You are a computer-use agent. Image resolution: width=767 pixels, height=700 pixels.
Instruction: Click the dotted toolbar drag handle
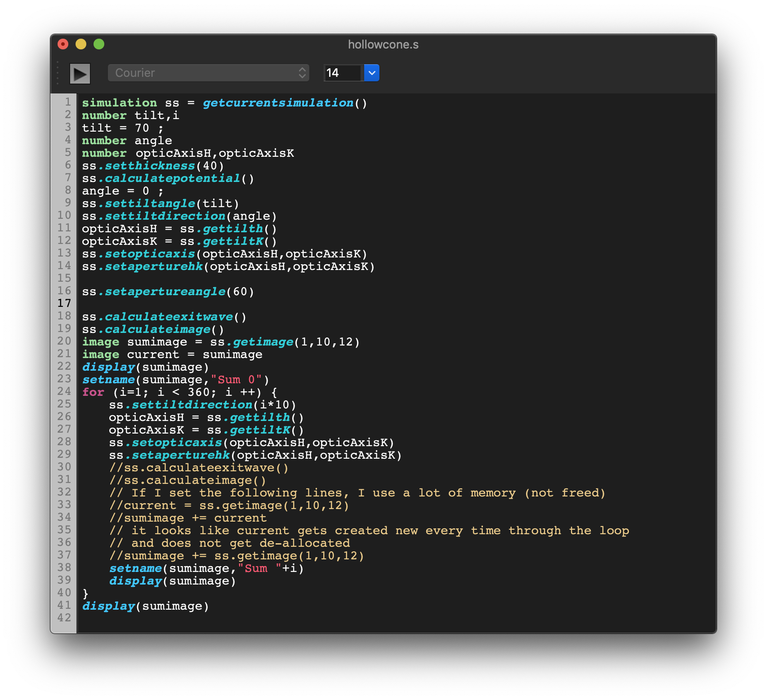58,73
